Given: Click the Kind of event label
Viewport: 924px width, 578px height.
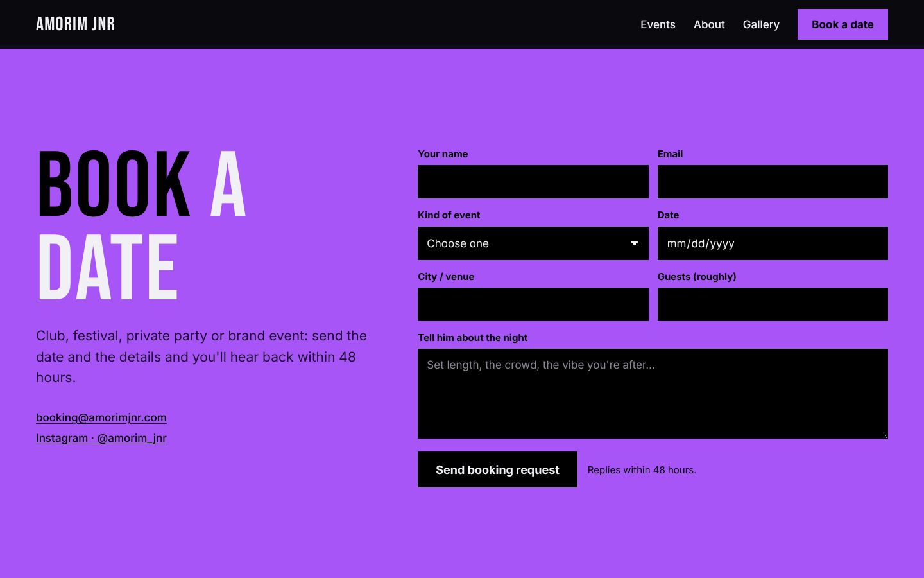Looking at the screenshot, I should coord(449,215).
